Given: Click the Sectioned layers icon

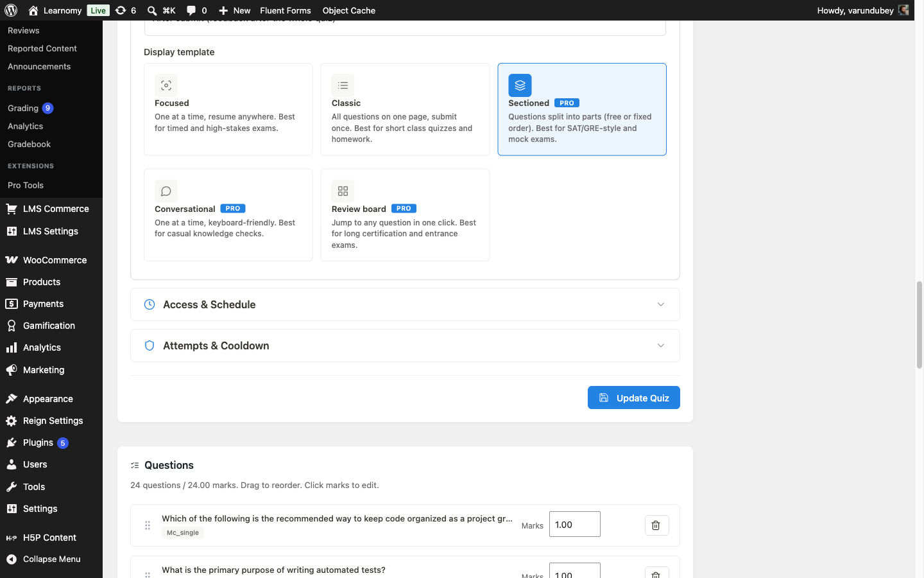Looking at the screenshot, I should pos(520,85).
